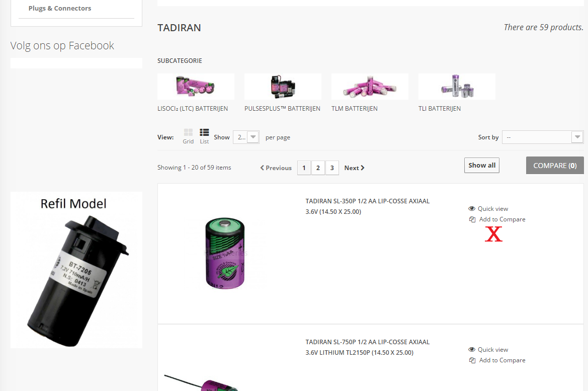Open the Sort by dropdown
The width and height of the screenshot is (588, 391).
[543, 137]
